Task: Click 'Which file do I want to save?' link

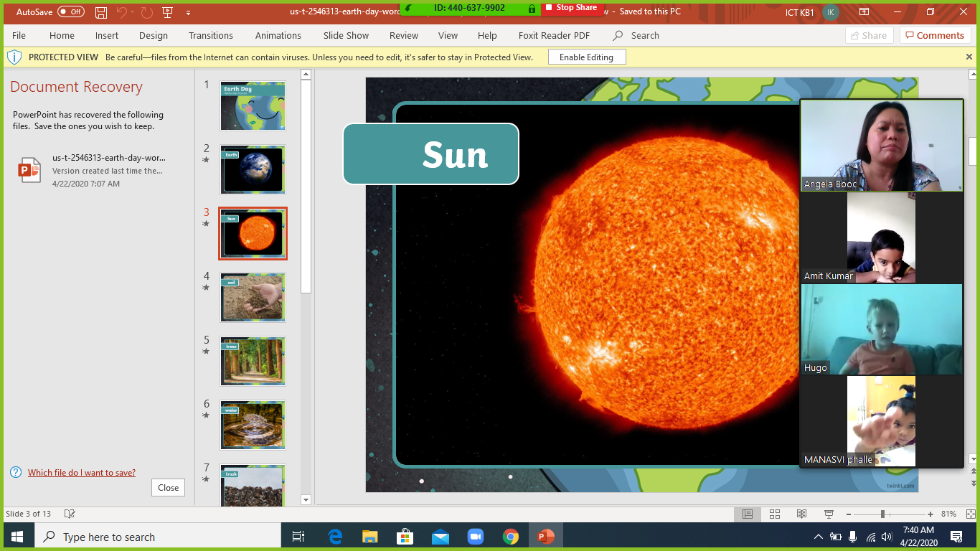Action: tap(81, 472)
